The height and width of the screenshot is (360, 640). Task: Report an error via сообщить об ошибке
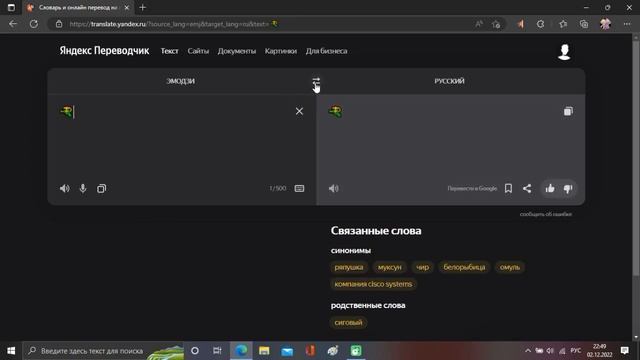pos(546,214)
